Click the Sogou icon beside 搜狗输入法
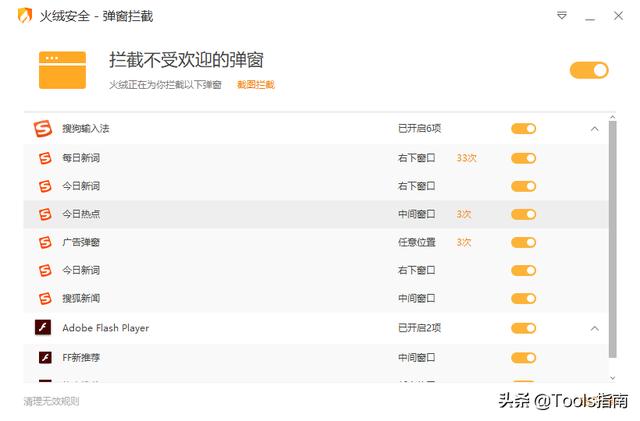 coord(43,129)
